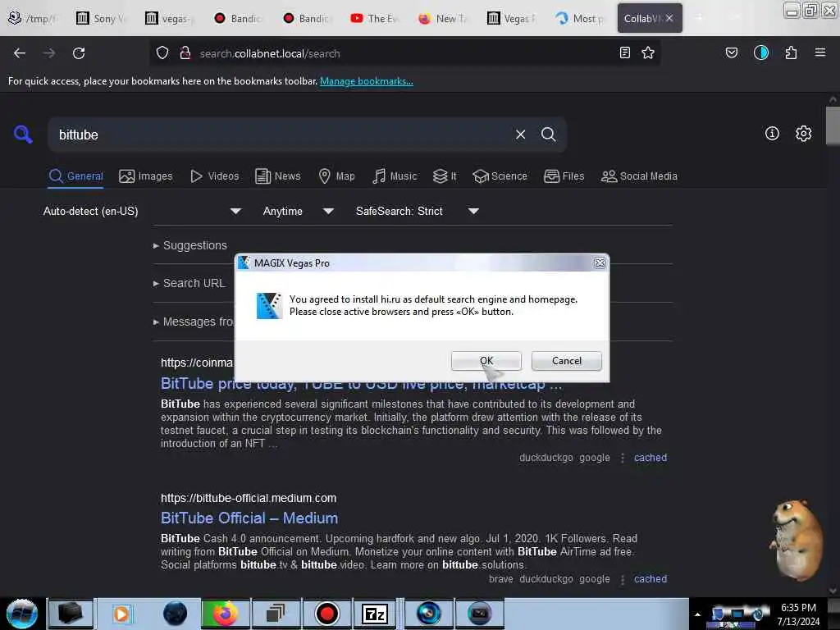The height and width of the screenshot is (630, 840).
Task: Click the page vertical scrollbar thumb
Action: click(x=833, y=126)
